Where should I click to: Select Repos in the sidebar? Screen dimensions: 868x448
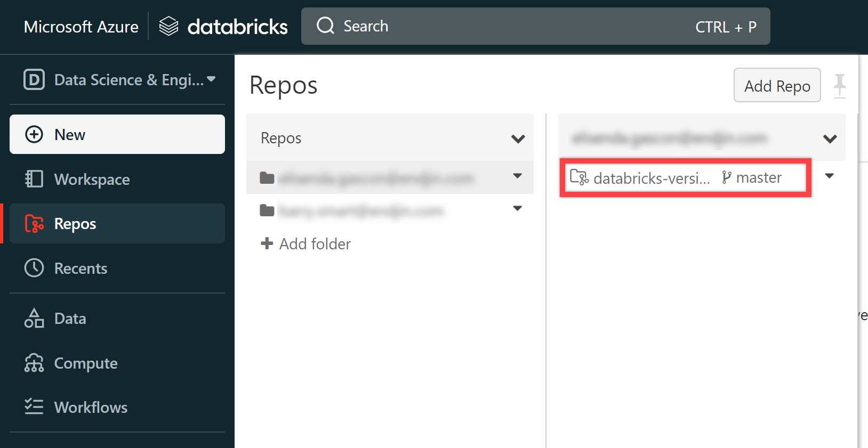[117, 224]
